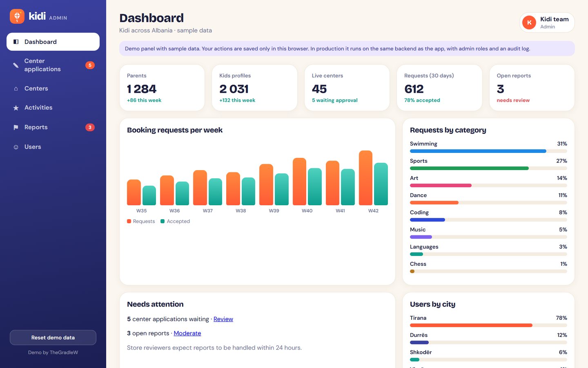Click the Coding category bar

pos(488,220)
